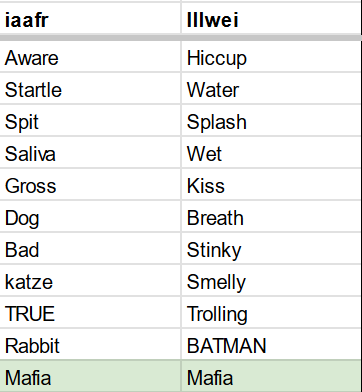
Task: Click the cell containing Hiccup
Action: pyautogui.click(x=272, y=56)
